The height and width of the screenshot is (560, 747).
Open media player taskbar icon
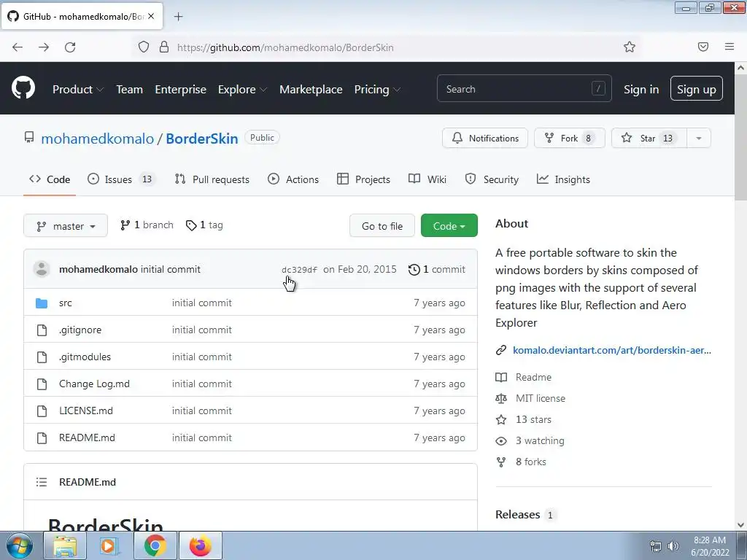click(x=109, y=545)
